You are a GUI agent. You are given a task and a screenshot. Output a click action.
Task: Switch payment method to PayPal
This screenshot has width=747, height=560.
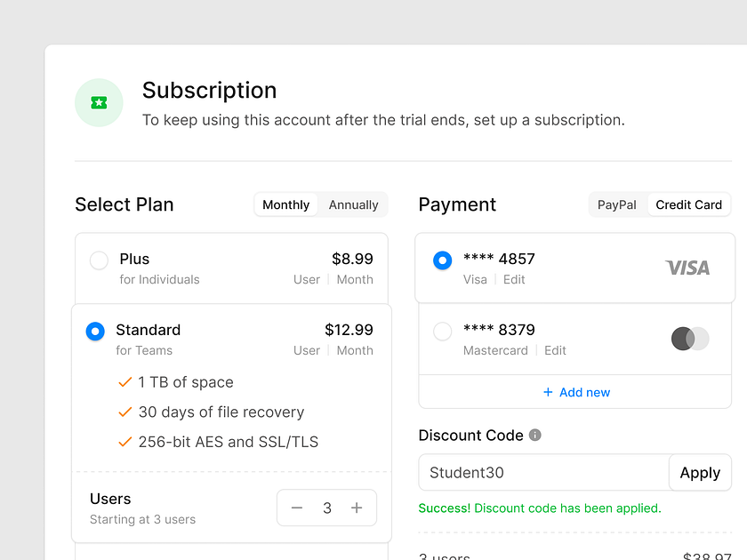click(x=617, y=204)
